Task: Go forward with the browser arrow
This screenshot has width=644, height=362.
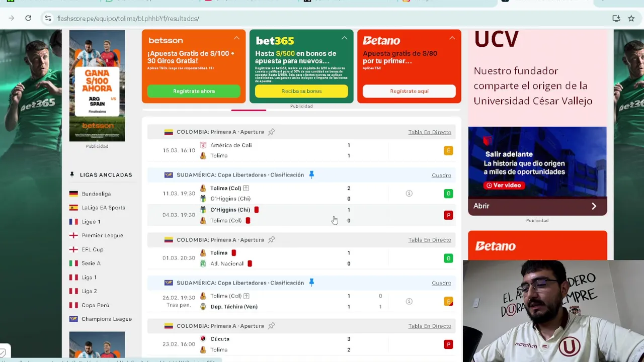Action: [x=11, y=18]
